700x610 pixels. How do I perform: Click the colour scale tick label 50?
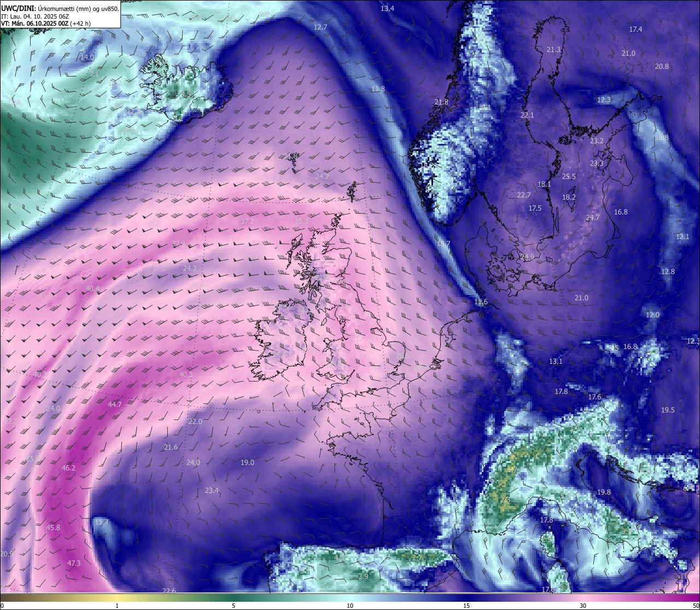[696, 606]
